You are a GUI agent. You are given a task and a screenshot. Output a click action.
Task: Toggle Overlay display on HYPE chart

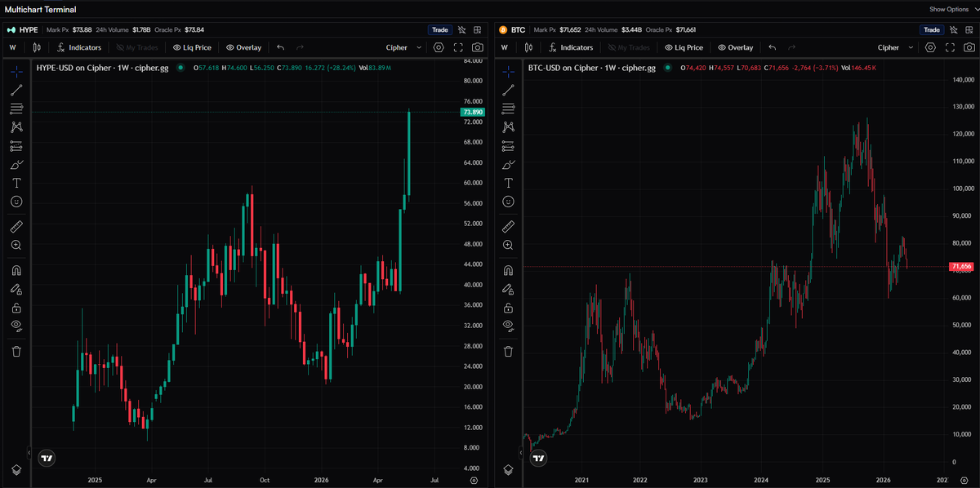[x=243, y=47]
